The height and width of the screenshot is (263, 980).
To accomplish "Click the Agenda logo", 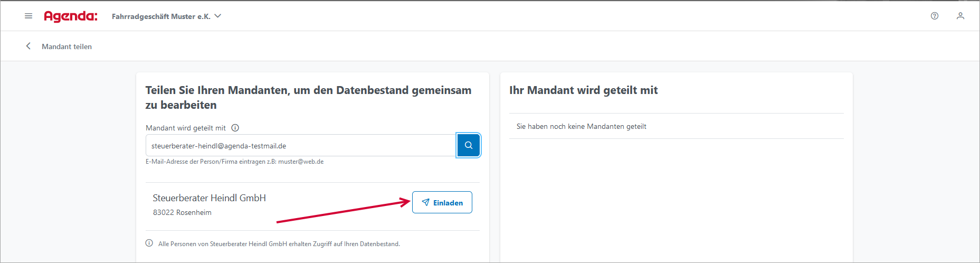I will tap(71, 16).
